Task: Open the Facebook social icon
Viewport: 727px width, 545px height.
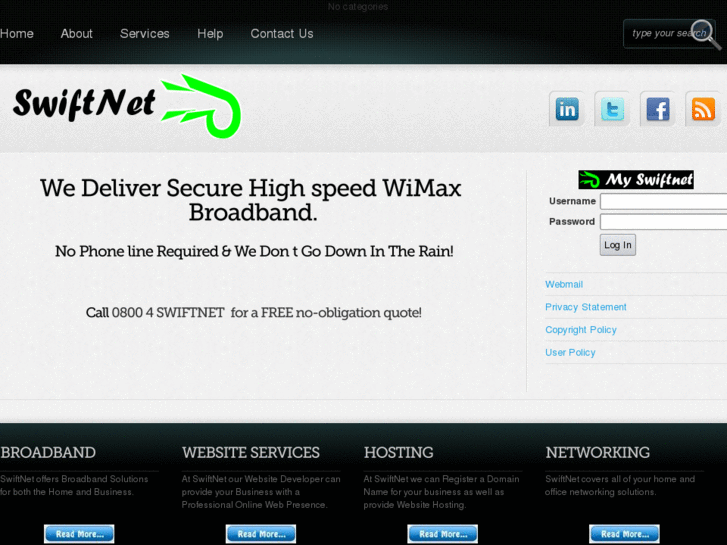Action: 657,109
